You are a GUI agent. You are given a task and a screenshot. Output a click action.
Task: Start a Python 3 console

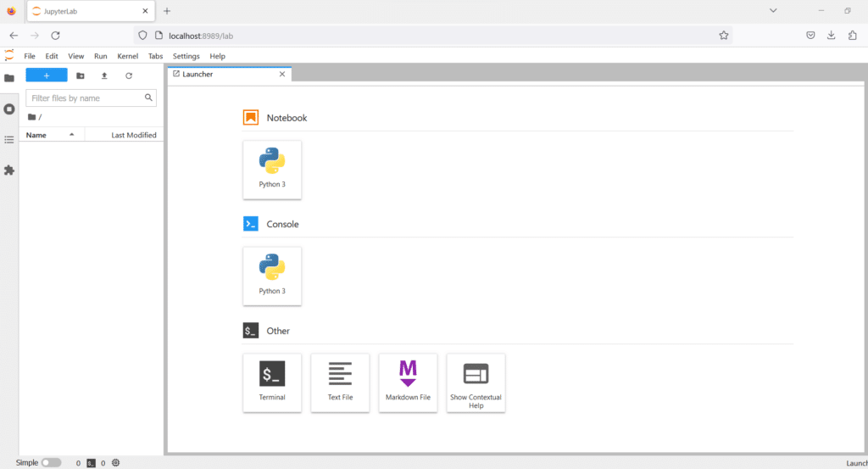pyautogui.click(x=272, y=276)
